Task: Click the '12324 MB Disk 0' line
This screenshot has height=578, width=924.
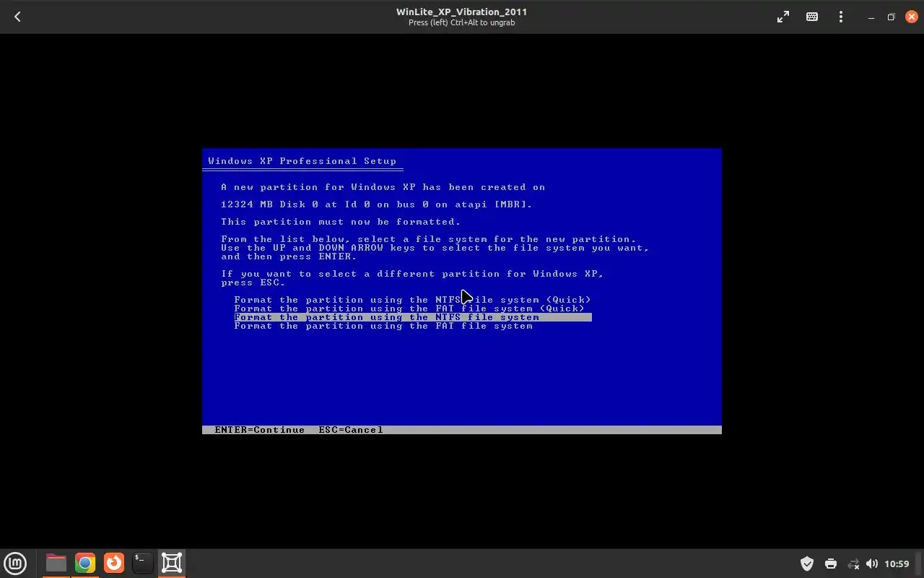Action: point(377,204)
